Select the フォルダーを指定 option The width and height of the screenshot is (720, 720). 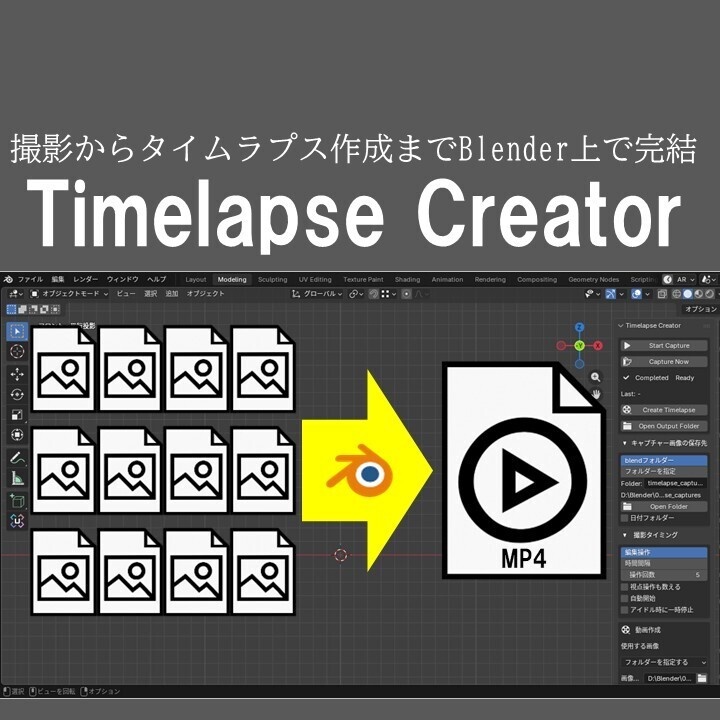pyautogui.click(x=664, y=471)
